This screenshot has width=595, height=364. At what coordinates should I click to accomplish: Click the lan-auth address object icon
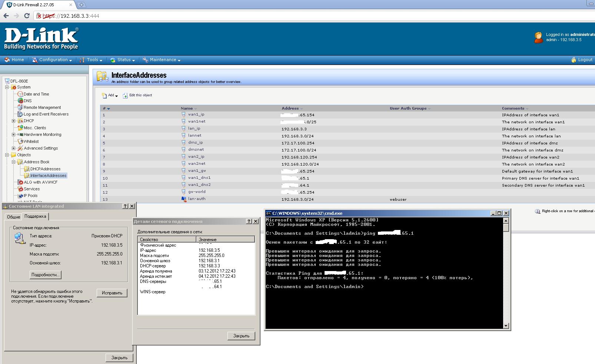click(x=183, y=199)
